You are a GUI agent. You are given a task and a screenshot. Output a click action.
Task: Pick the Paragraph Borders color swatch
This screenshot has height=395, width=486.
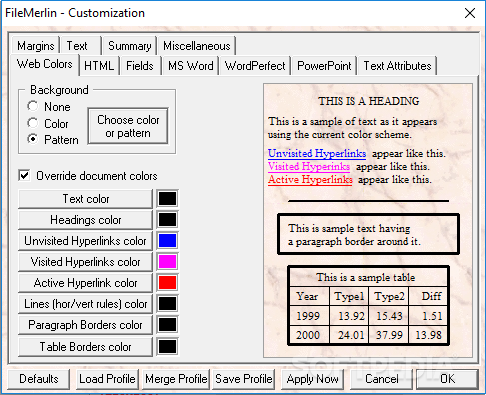click(167, 325)
